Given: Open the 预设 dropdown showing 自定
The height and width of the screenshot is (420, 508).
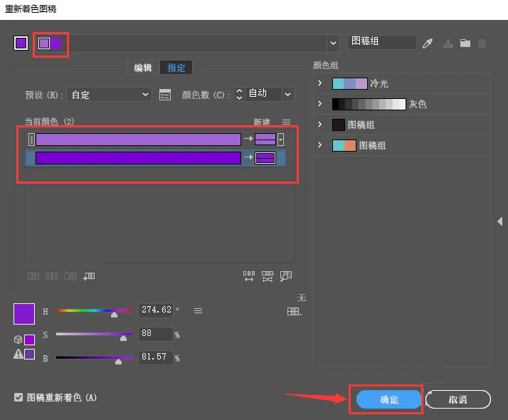Looking at the screenshot, I should click(109, 94).
